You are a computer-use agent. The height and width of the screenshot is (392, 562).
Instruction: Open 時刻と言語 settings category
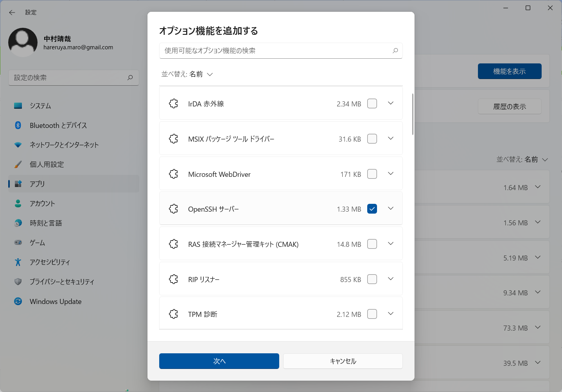[74, 223]
